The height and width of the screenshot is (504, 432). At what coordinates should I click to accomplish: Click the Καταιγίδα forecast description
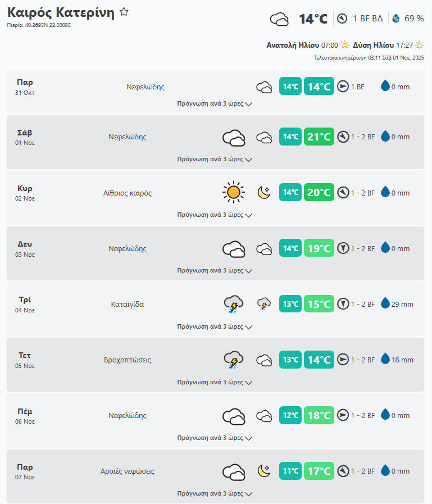tap(128, 305)
